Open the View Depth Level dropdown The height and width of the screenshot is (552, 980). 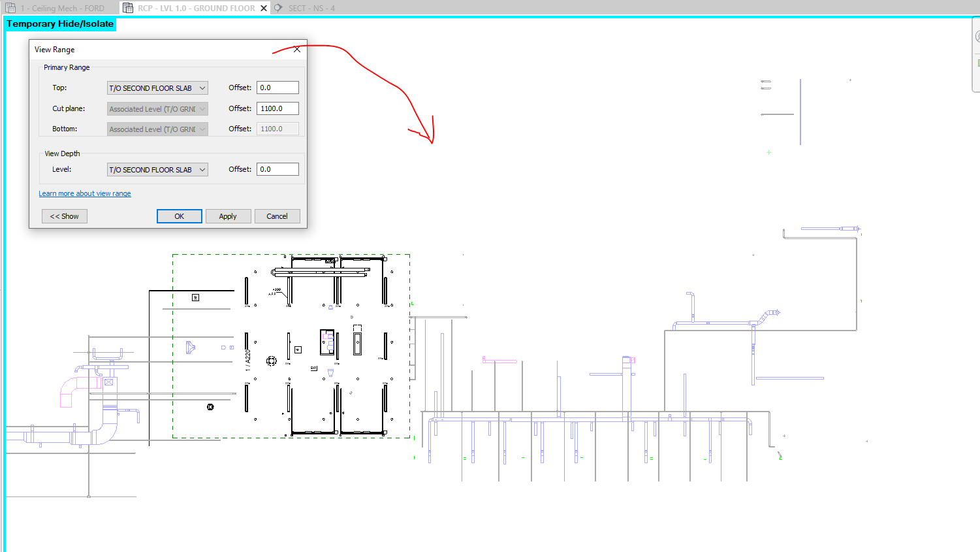[157, 169]
